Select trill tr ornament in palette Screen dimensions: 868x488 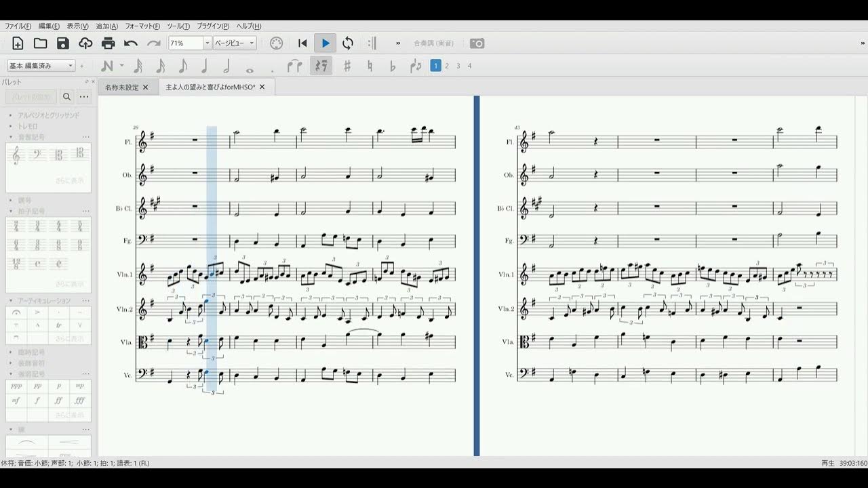click(59, 325)
